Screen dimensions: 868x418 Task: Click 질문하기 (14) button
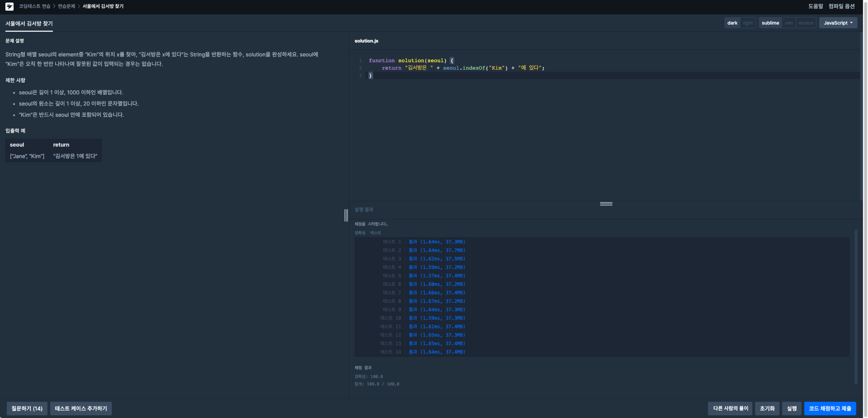pyautogui.click(x=27, y=408)
